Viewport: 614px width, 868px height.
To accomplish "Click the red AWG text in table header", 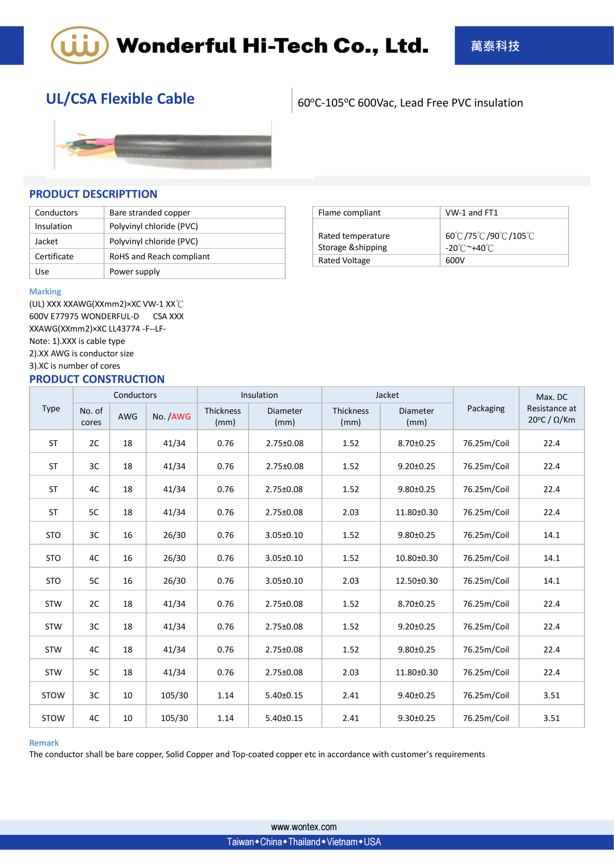I will pyautogui.click(x=181, y=416).
